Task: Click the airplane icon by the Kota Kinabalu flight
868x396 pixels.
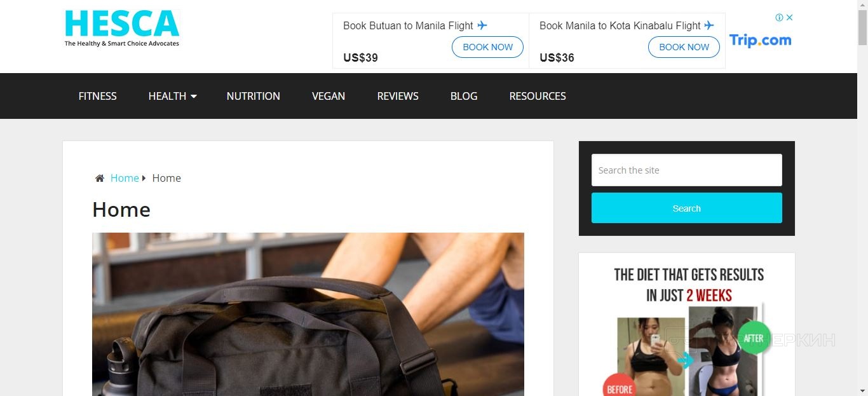Action: coord(709,25)
